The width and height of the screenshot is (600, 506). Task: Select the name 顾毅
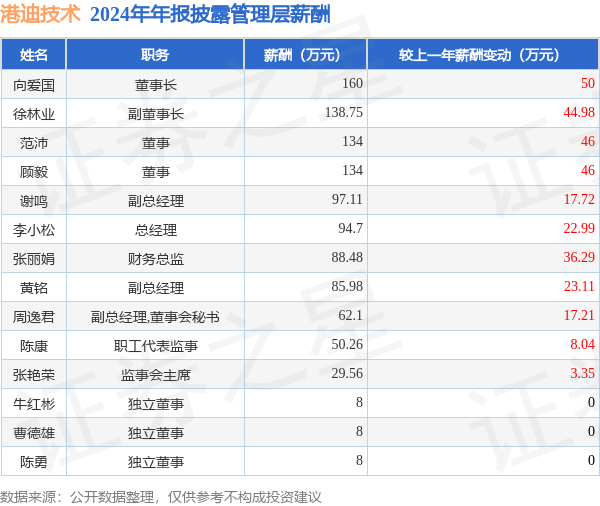pyautogui.click(x=34, y=172)
